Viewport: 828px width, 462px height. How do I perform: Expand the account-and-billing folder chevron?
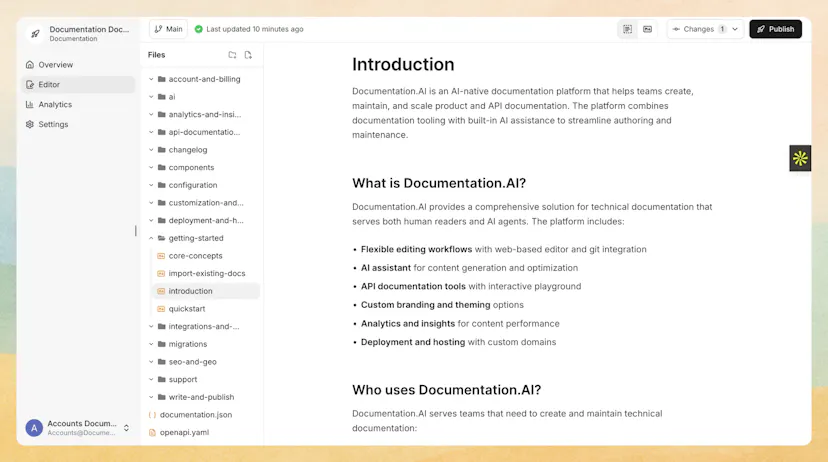(x=151, y=79)
